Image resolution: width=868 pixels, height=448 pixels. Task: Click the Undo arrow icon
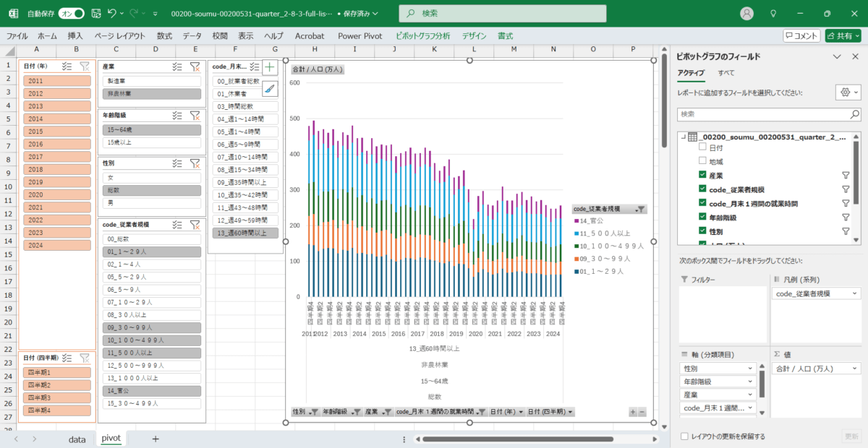(x=111, y=13)
